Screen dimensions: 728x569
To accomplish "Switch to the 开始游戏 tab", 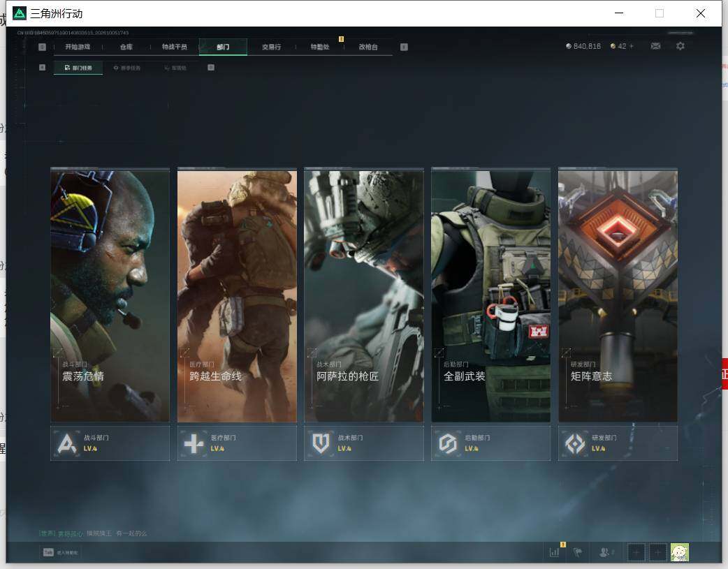I will point(78,47).
